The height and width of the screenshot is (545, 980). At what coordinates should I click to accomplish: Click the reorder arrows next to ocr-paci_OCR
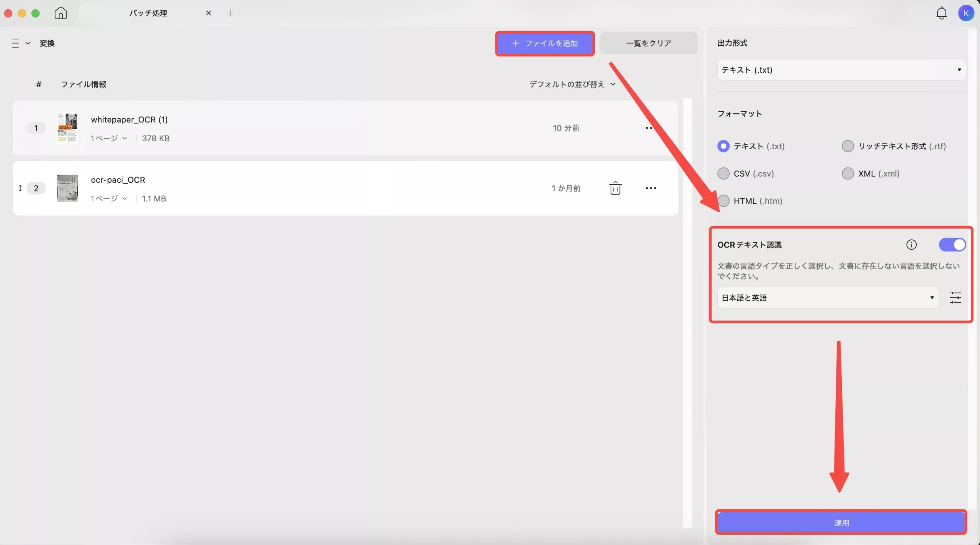pyautogui.click(x=21, y=188)
